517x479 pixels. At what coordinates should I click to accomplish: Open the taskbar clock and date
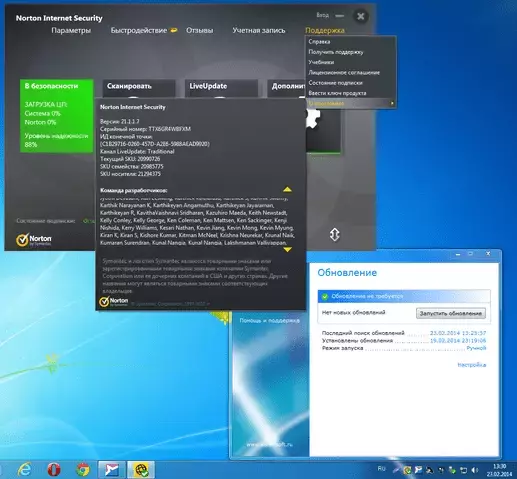click(x=499, y=470)
